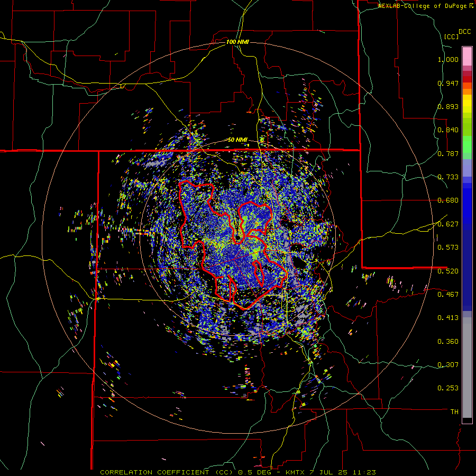The width and height of the screenshot is (476, 476).
Task: Select the 0.307 scale value
Action: coord(448,364)
